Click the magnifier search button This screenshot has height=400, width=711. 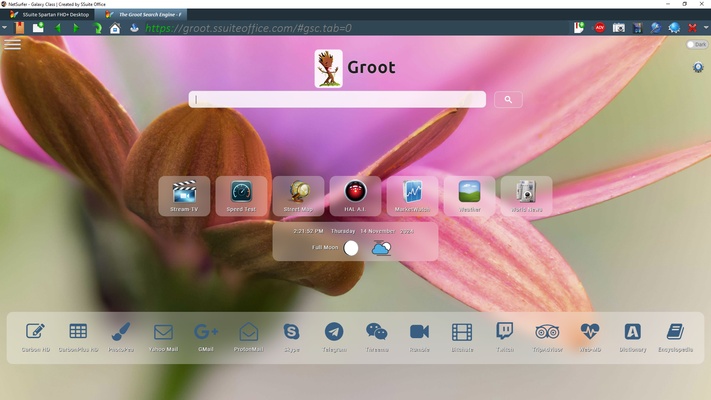pos(508,99)
